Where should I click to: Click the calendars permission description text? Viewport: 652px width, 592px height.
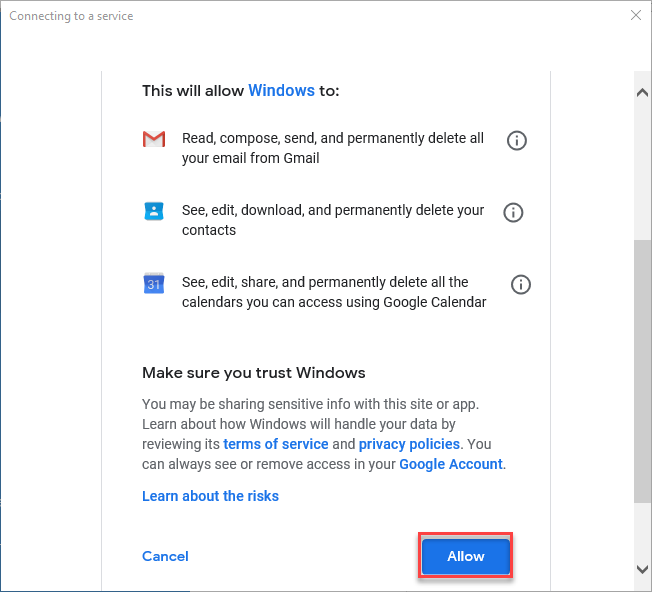pyautogui.click(x=334, y=292)
